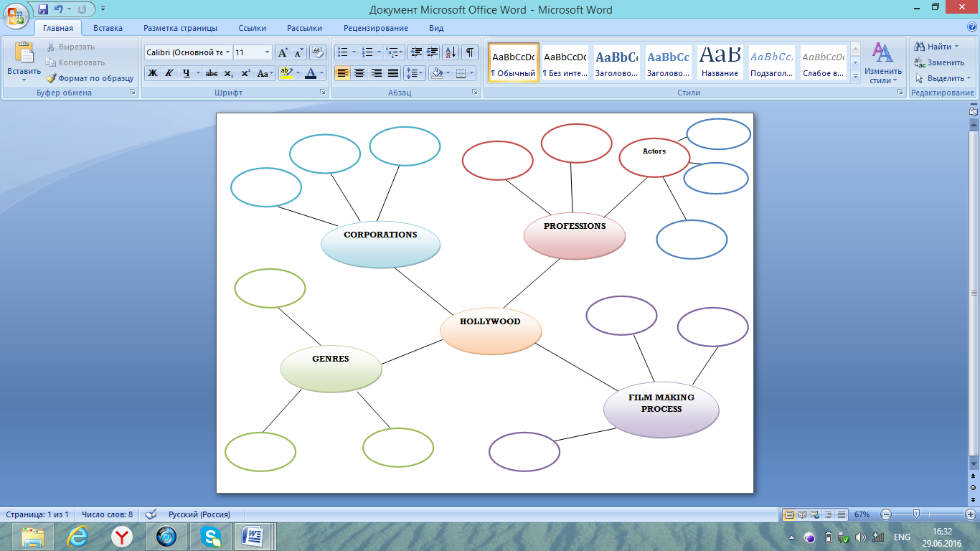Apply the font color (A) swatch

pyautogui.click(x=310, y=73)
